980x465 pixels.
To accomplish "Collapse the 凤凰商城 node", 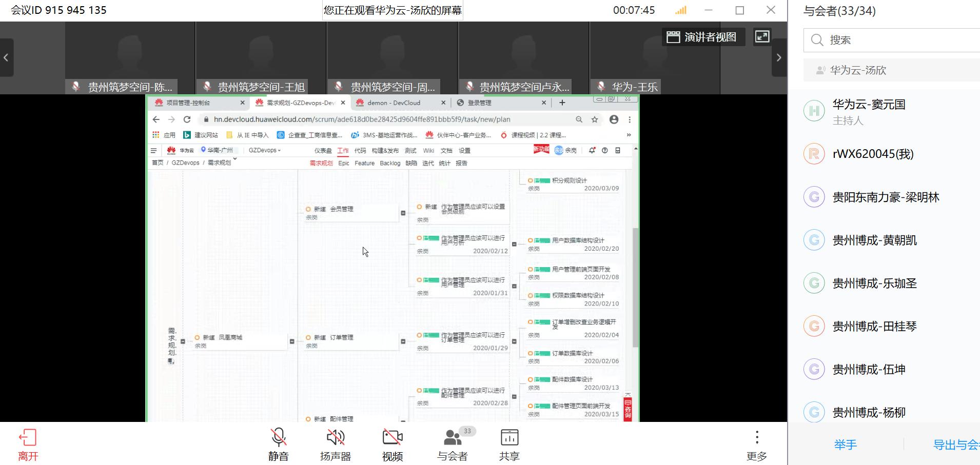I will [292, 341].
